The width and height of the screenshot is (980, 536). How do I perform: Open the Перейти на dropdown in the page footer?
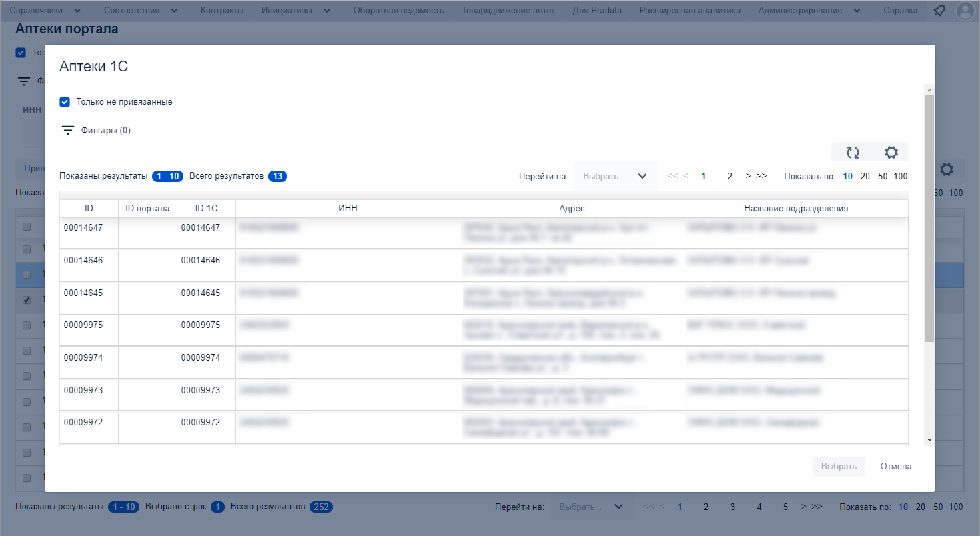592,507
